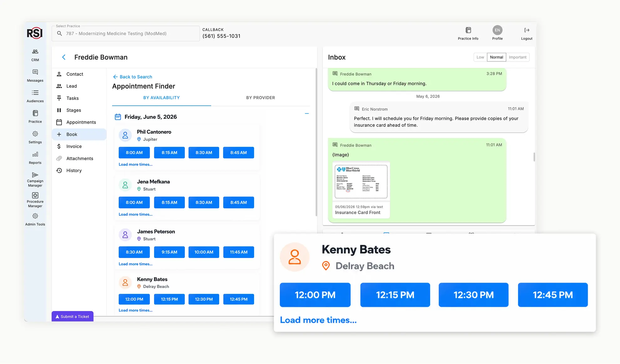Open Attachments in patient menu

[79, 158]
